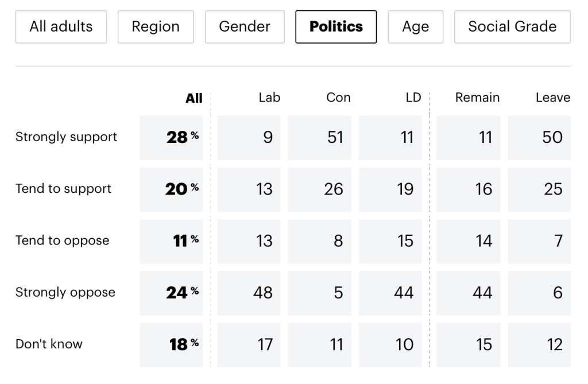Click the Lab column header
The image size is (588, 384).
[269, 98]
